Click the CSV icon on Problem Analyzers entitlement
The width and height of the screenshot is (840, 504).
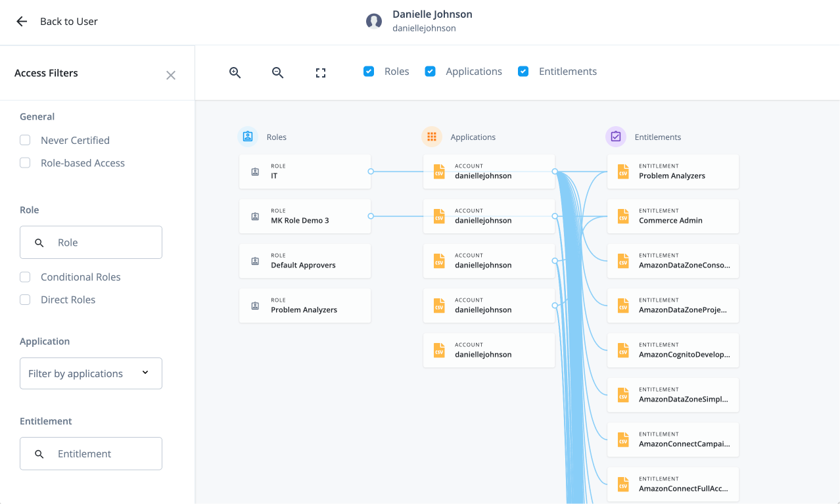point(622,171)
